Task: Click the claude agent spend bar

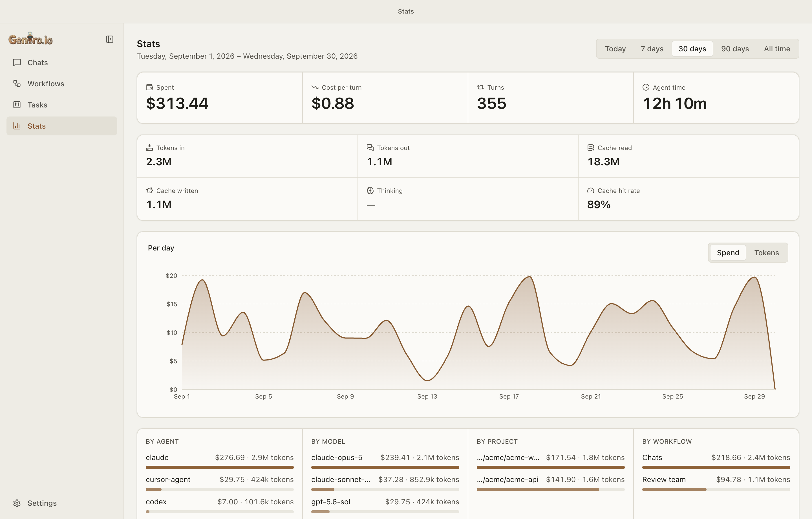Action: tap(220, 467)
